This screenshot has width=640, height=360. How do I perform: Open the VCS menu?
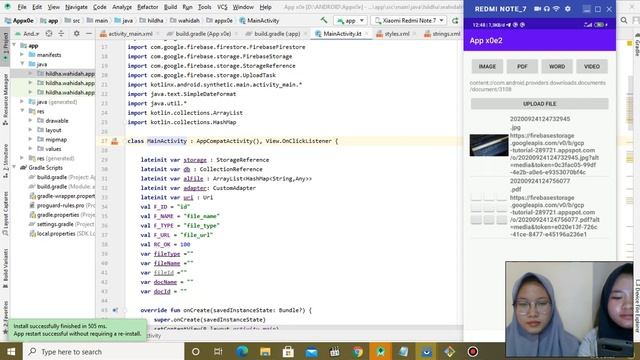pyautogui.click(x=222, y=7)
